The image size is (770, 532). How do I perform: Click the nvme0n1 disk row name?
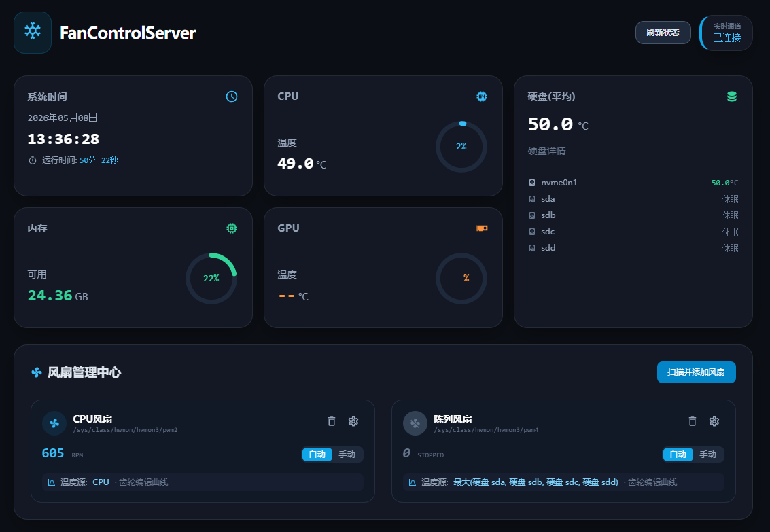[x=559, y=183]
